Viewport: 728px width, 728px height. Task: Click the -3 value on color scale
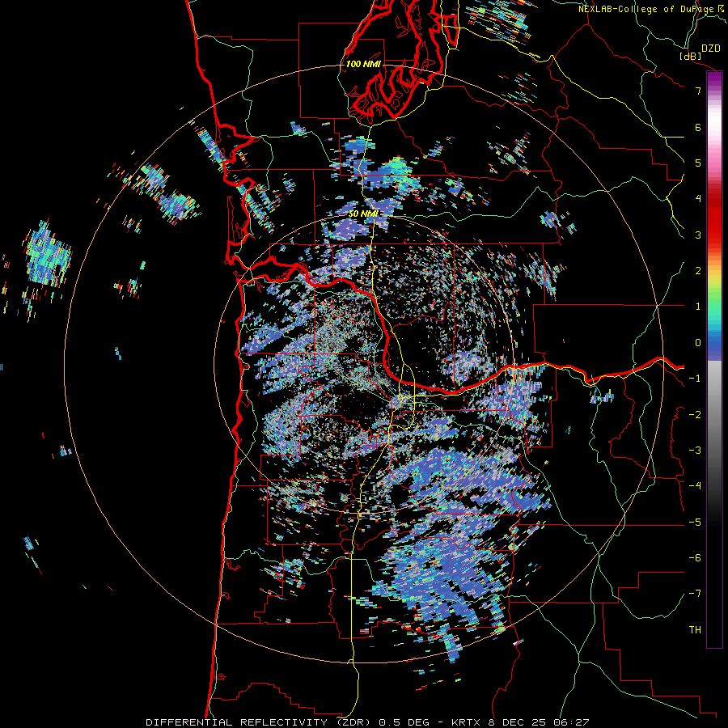click(695, 451)
